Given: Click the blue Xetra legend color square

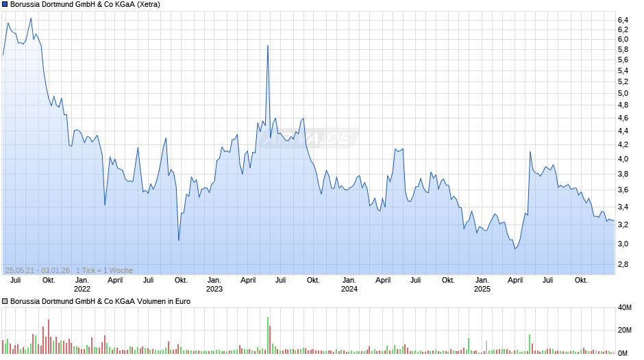Looking at the screenshot, I should click(5, 5).
